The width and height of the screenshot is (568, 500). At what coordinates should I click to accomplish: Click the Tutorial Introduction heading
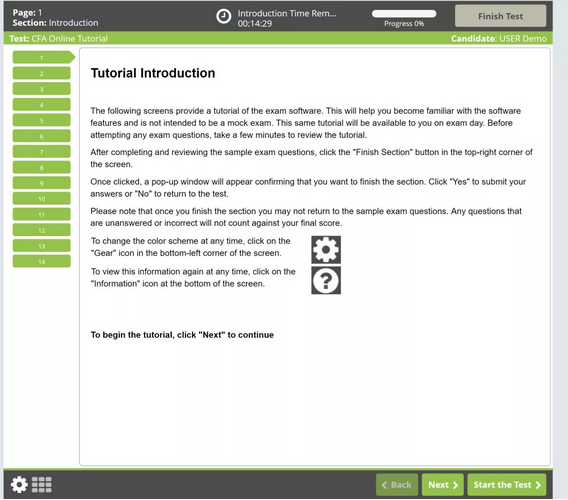point(153,73)
